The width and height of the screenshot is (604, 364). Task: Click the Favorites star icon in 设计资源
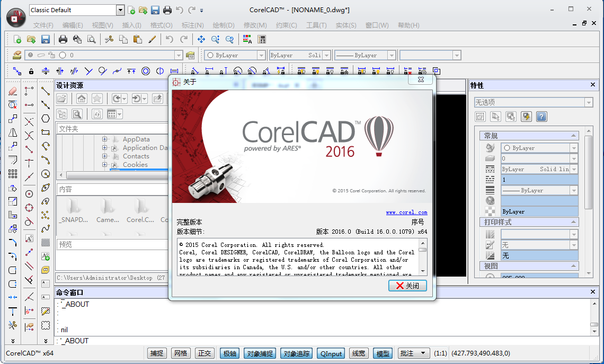(96, 99)
